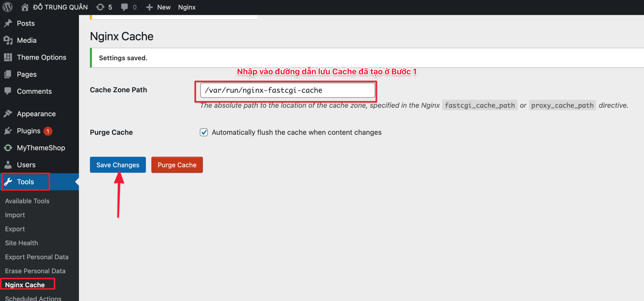Open the Site Health submenu link
The height and width of the screenshot is (301, 644).
pyautogui.click(x=21, y=243)
